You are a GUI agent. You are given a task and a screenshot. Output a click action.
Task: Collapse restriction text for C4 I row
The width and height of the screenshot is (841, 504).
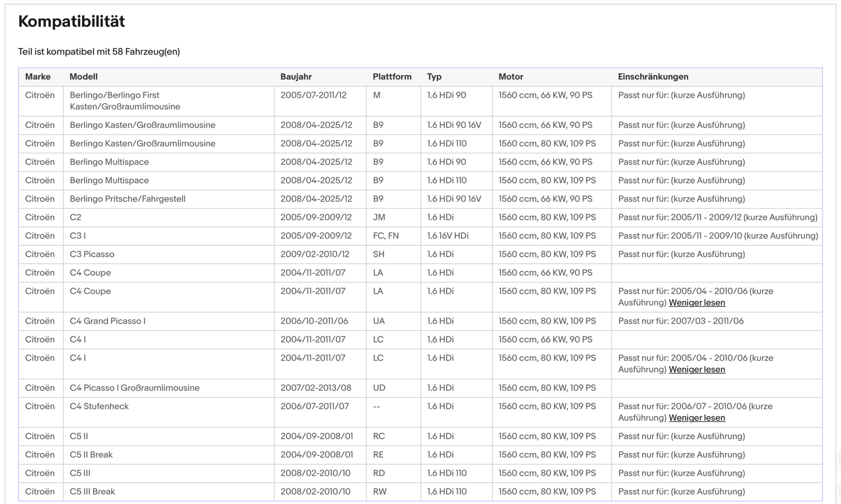[696, 370]
